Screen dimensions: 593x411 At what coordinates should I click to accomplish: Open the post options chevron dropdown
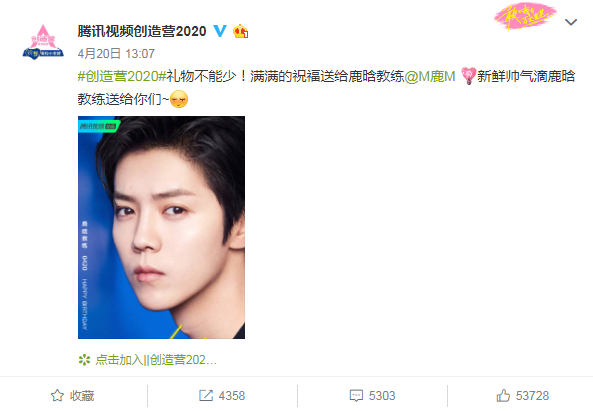point(571,22)
